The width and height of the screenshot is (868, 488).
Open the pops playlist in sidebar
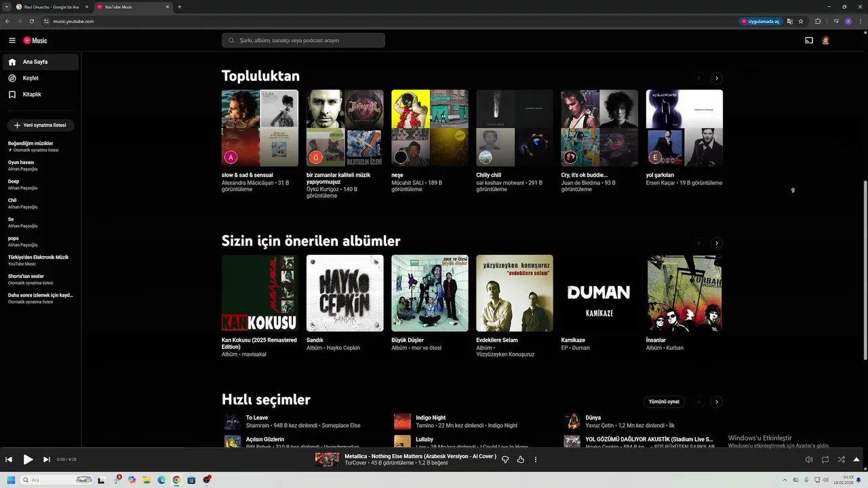[x=41, y=241]
